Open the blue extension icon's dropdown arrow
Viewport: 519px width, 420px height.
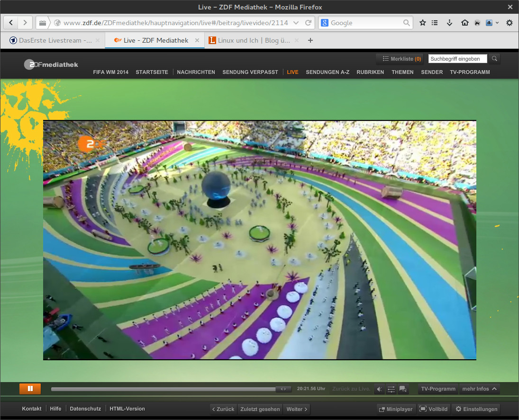[x=497, y=23]
